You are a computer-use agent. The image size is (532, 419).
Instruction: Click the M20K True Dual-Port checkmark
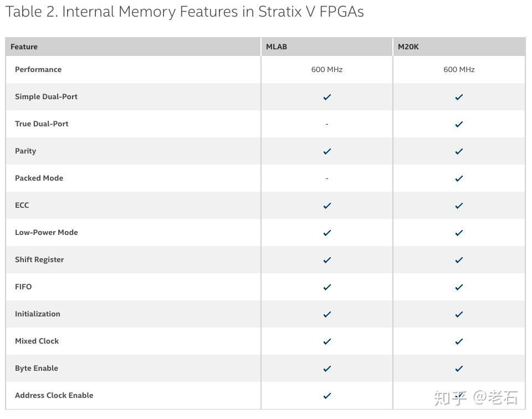click(x=459, y=124)
